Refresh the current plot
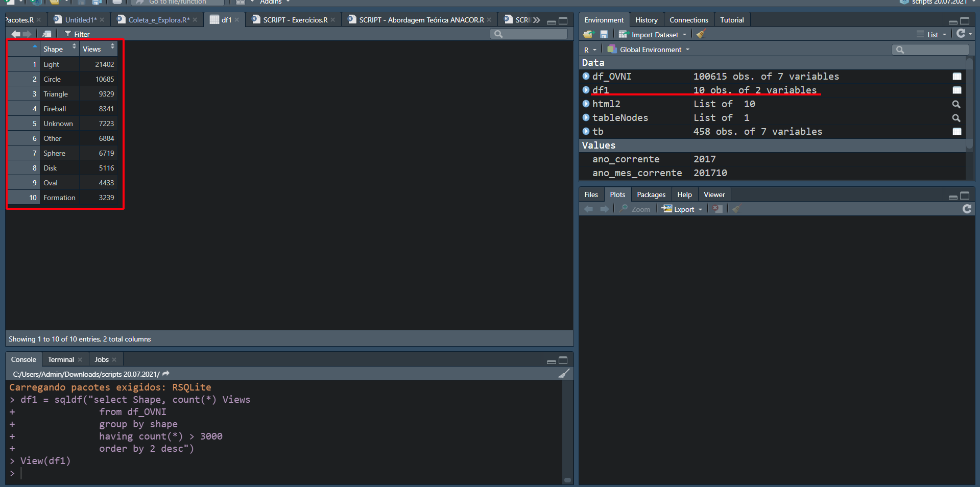Viewport: 980px width, 487px height. (967, 209)
